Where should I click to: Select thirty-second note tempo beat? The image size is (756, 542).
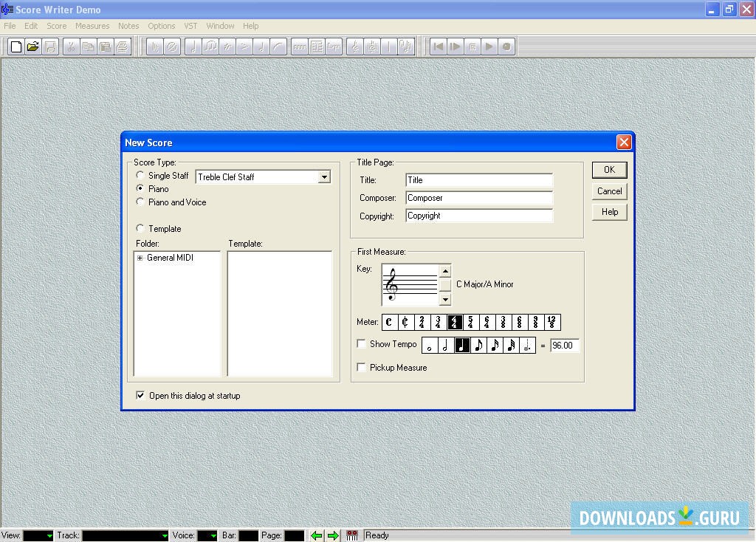coord(511,346)
